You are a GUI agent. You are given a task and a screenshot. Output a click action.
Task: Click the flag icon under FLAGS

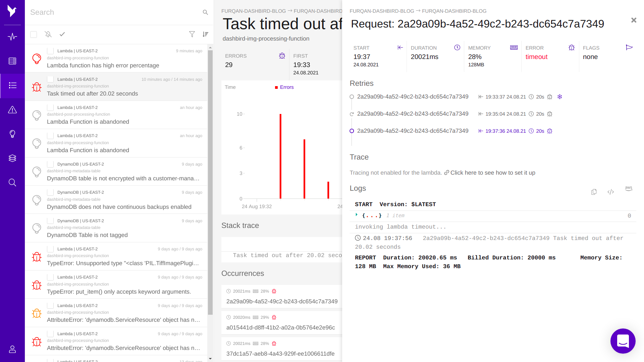point(629,48)
